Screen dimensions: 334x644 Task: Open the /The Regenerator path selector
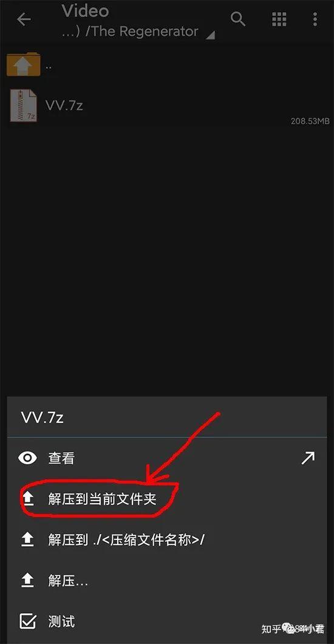click(x=130, y=31)
